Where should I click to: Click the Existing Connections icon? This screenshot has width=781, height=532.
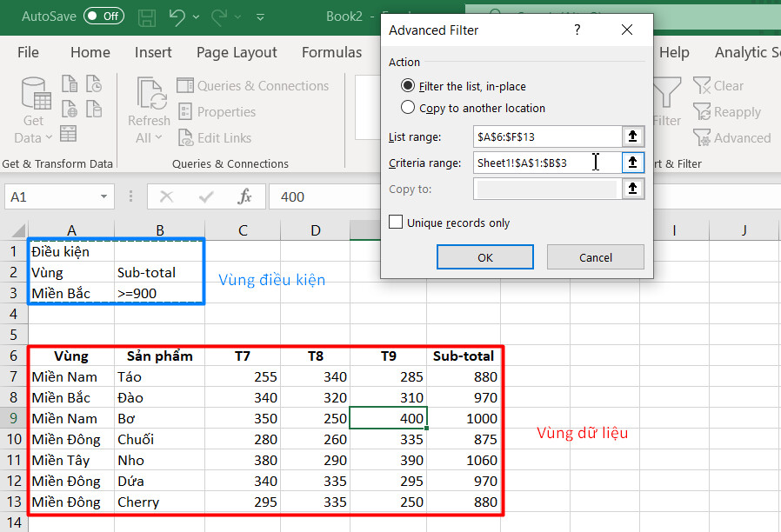point(94,109)
